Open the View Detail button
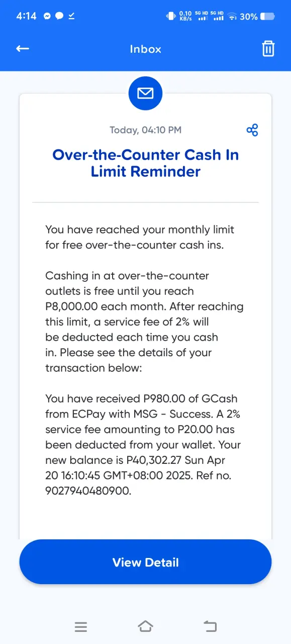This screenshot has height=644, width=291. [x=145, y=562]
